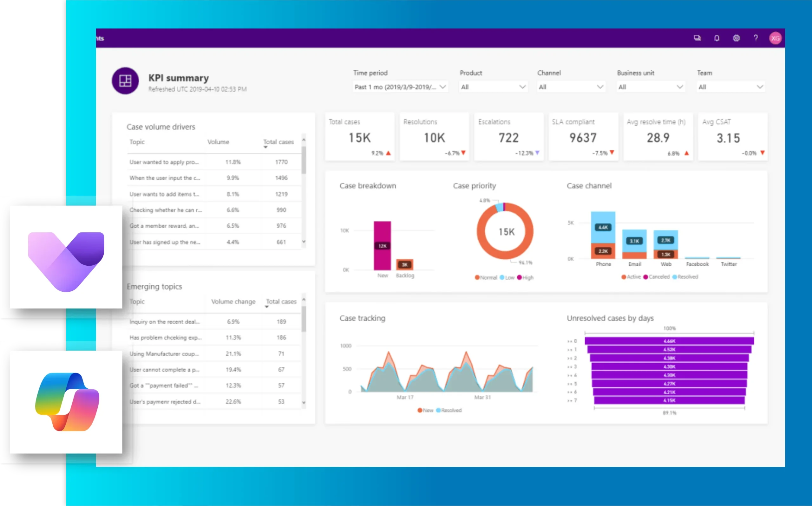The image size is (812, 506).
Task: Select the Escalations 722 card
Action: point(509,137)
